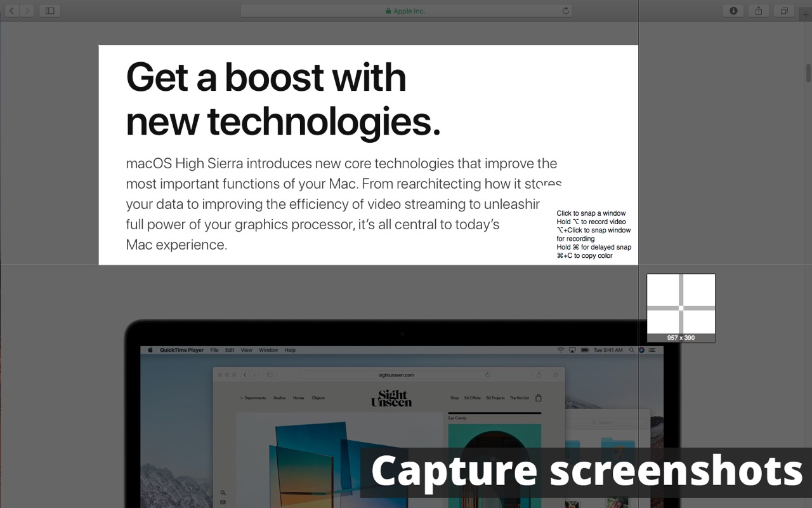Click the Apple Inc. address bar
Image resolution: width=812 pixels, height=508 pixels.
click(406, 11)
